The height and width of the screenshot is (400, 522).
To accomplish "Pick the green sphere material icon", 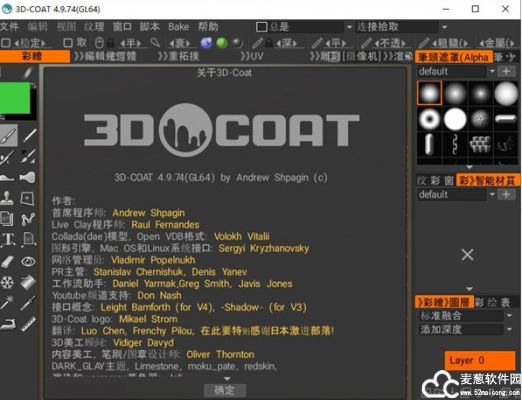I will point(222,43).
